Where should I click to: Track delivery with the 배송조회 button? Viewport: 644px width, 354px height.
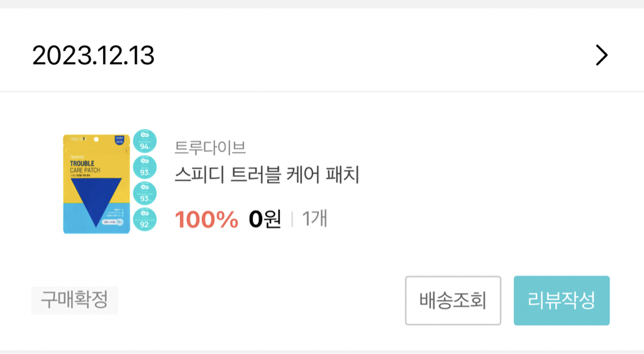(453, 301)
